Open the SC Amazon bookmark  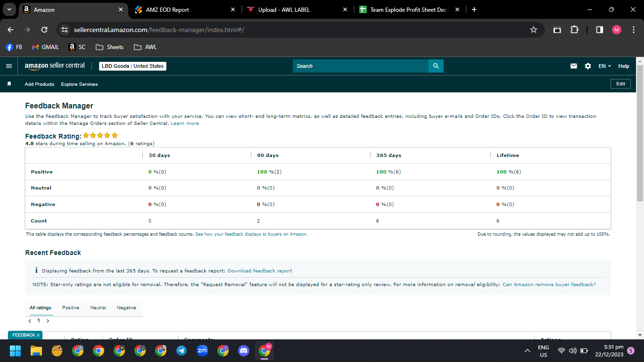point(77,47)
